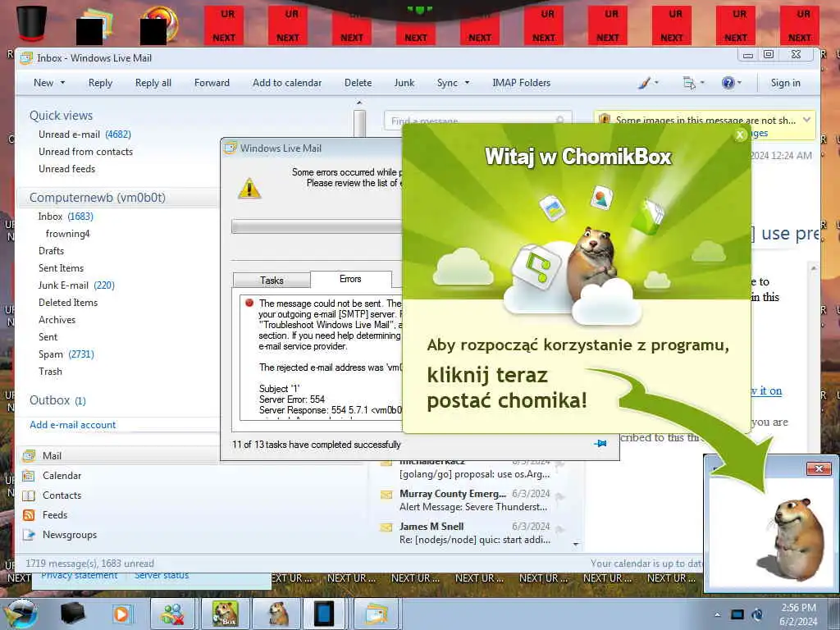Click the Find a message search field

pos(478,120)
